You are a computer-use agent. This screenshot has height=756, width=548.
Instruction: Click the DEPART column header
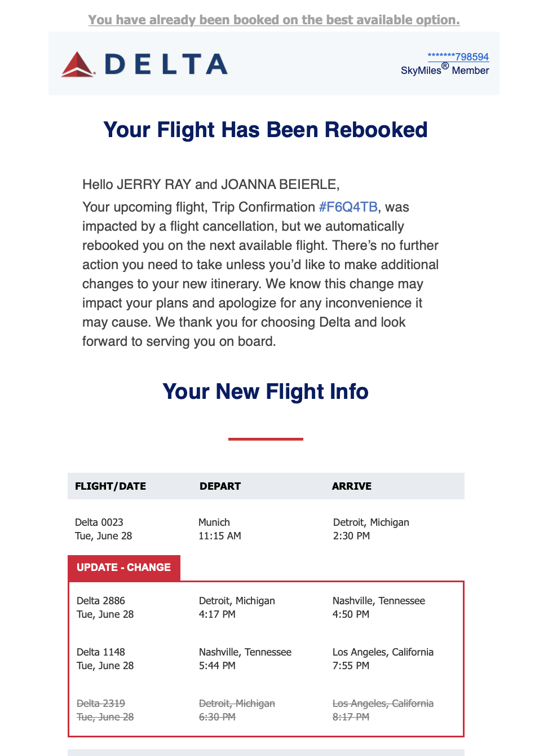(x=220, y=486)
